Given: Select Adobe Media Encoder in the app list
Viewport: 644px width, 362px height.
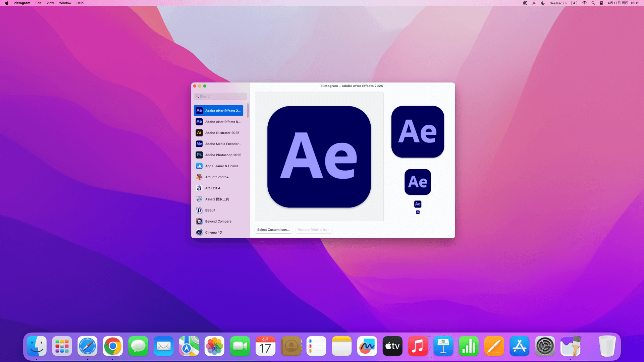Looking at the screenshot, I should pyautogui.click(x=223, y=144).
